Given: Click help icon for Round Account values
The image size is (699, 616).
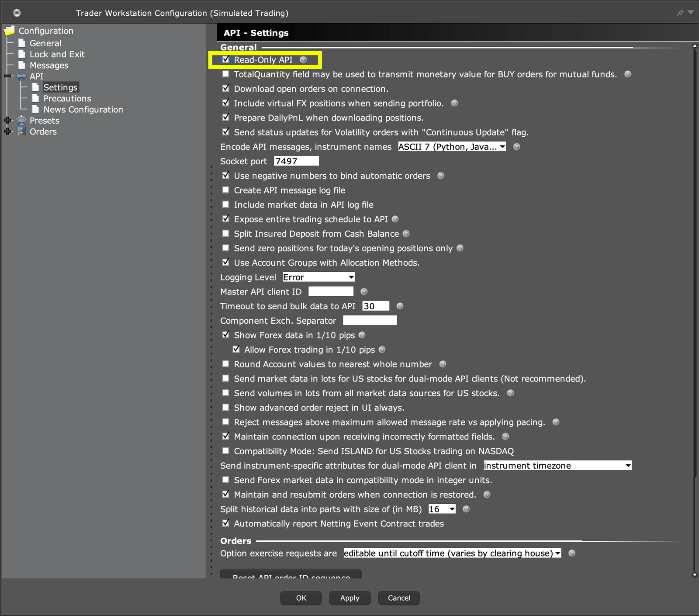Looking at the screenshot, I should click(443, 364).
